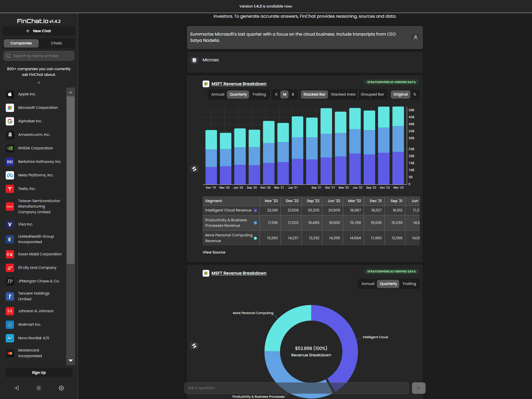Switch chart type to Stacked Area
The width and height of the screenshot is (532, 399).
343,95
